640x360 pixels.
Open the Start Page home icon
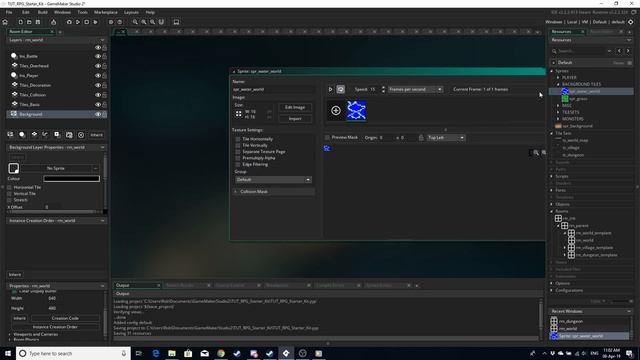tap(5, 22)
